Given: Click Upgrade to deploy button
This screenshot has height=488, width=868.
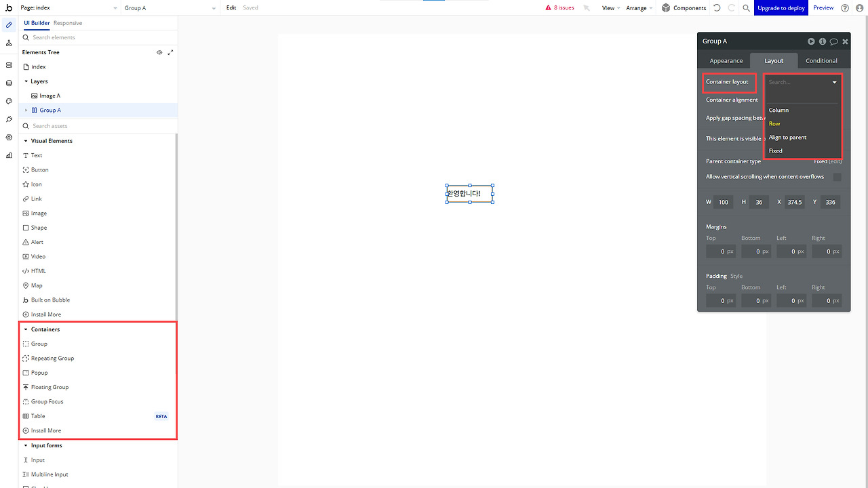Looking at the screenshot, I should coord(781,7).
